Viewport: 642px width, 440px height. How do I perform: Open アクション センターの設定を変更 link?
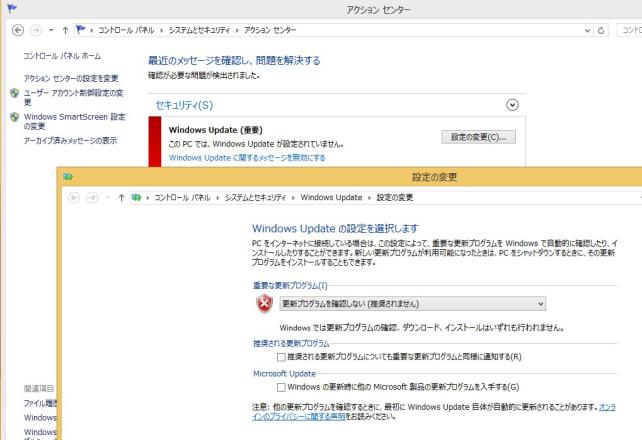[x=71, y=78]
